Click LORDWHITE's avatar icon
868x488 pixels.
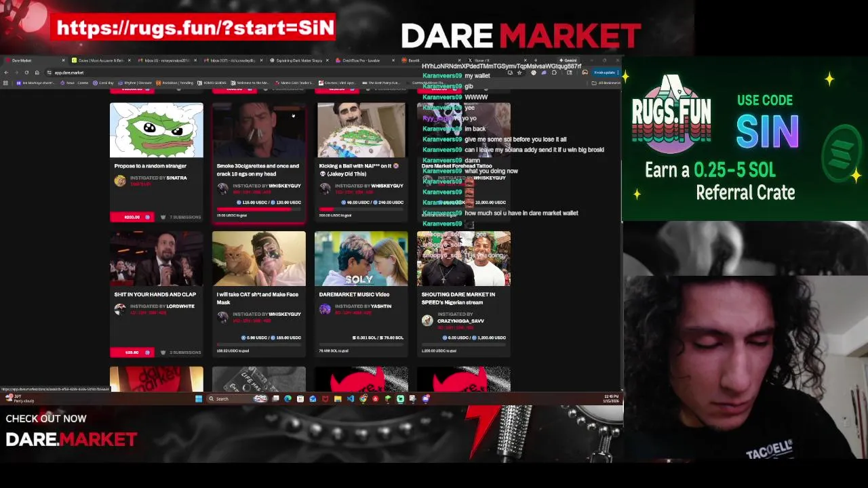point(120,309)
